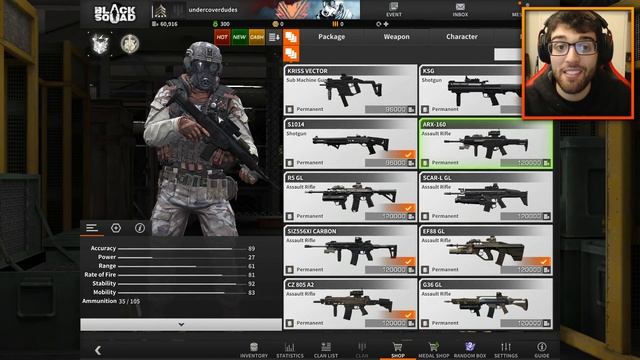The height and width of the screenshot is (360, 640).
Task: Open Clan List from bottom bar
Action: [x=326, y=350]
